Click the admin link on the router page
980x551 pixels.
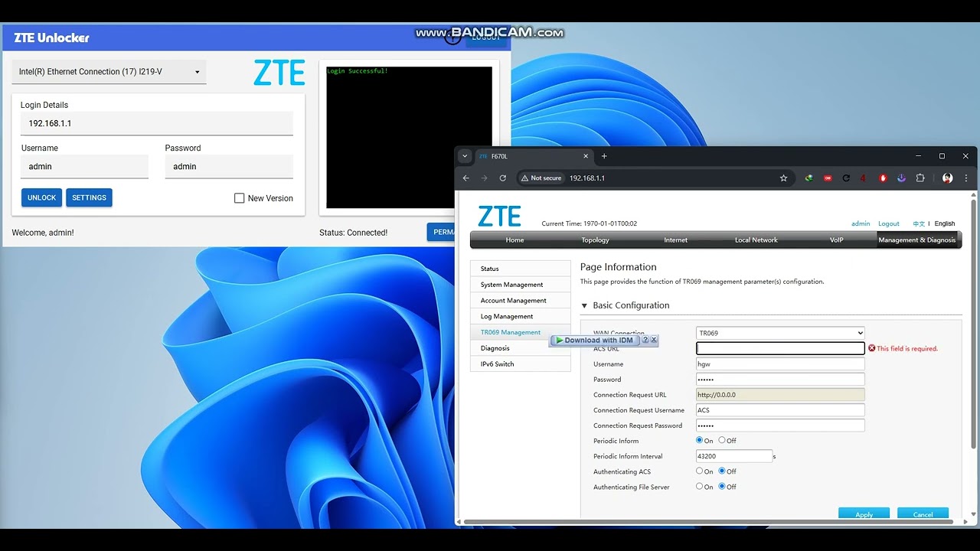[x=861, y=223]
